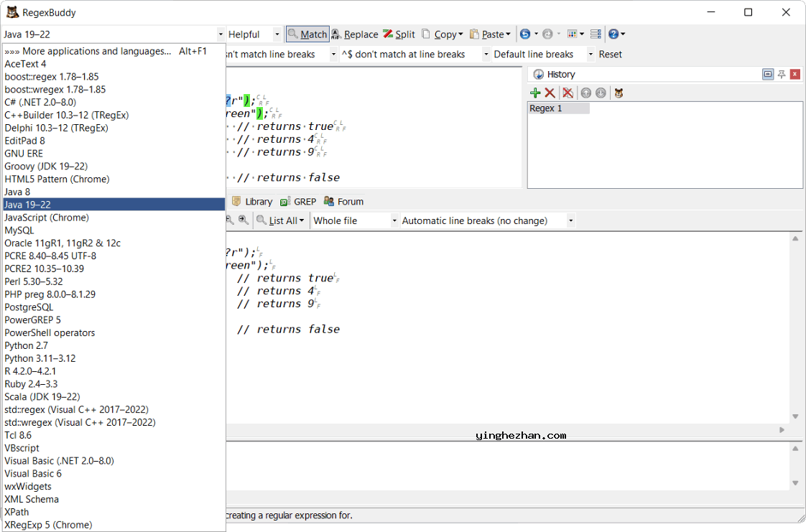
Task: Click the bottom pane scroll-up arrow
Action: (795, 448)
